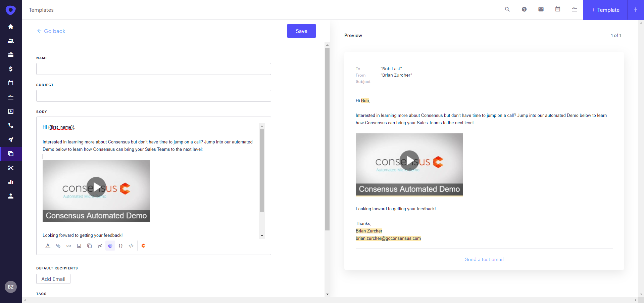Click Send a test email link

pos(484,259)
